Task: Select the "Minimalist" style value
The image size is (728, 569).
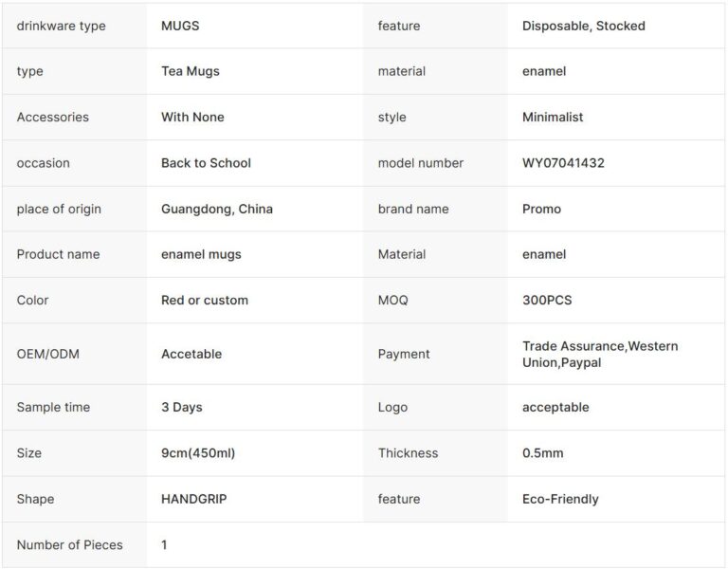Action: (x=553, y=118)
